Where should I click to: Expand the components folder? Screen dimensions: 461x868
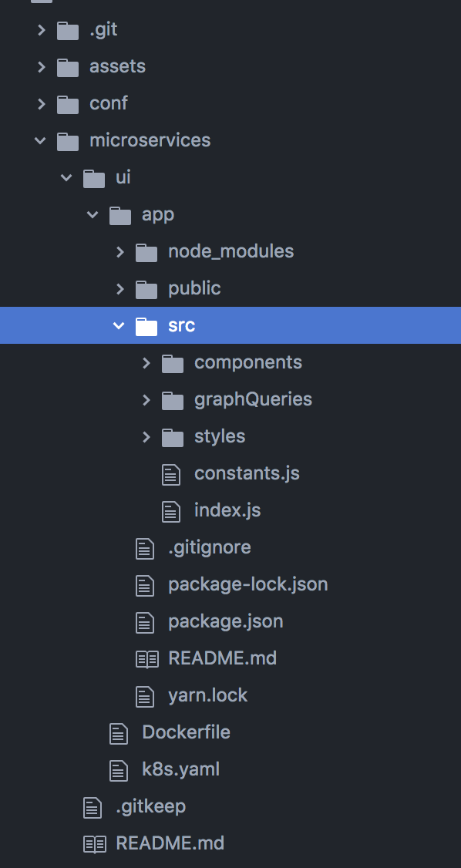point(146,362)
